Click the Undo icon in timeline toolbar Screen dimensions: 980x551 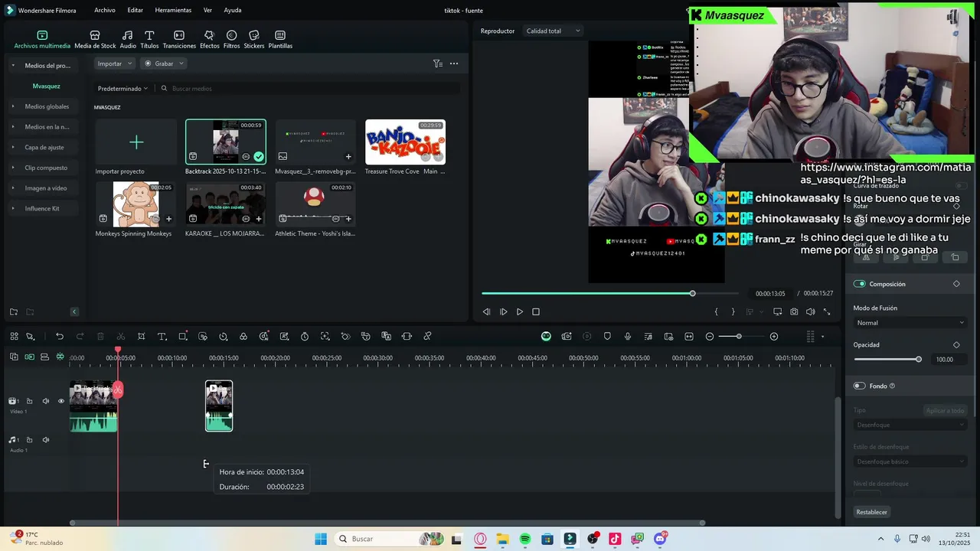click(x=60, y=336)
